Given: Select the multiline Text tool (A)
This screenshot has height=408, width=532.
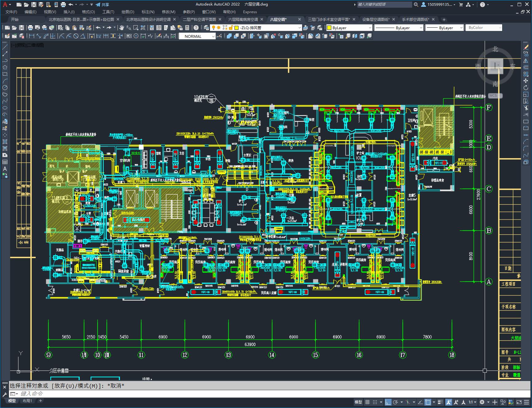Looking at the screenshot, I should click(5, 169).
